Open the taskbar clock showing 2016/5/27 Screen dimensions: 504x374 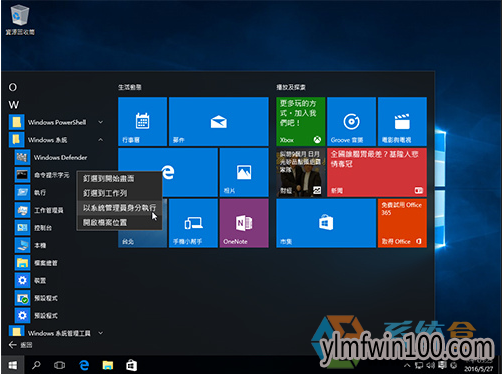click(x=478, y=365)
